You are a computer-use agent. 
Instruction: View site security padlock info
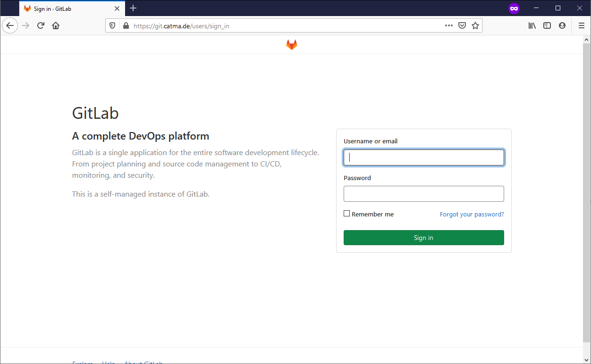[x=126, y=26]
